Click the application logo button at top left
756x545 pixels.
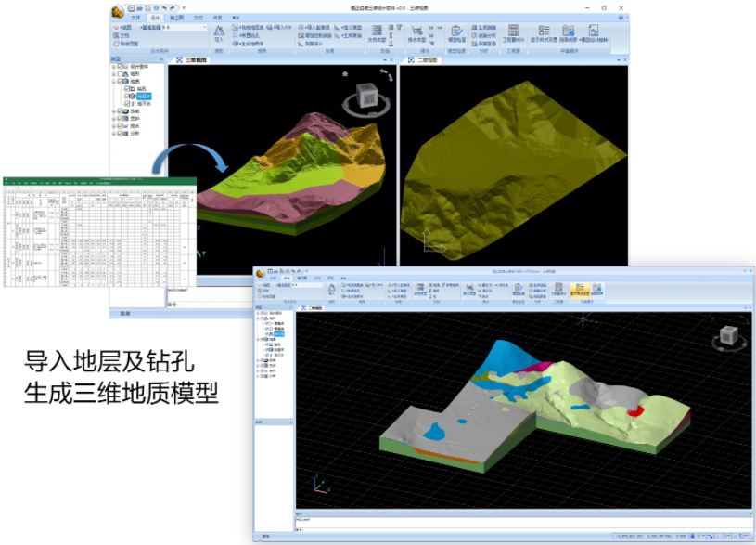coord(119,11)
